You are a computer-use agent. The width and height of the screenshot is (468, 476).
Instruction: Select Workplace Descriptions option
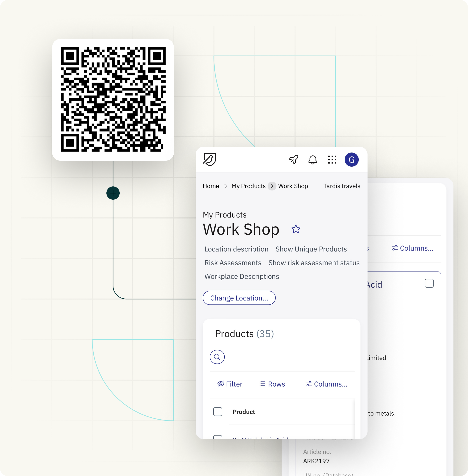242,276
